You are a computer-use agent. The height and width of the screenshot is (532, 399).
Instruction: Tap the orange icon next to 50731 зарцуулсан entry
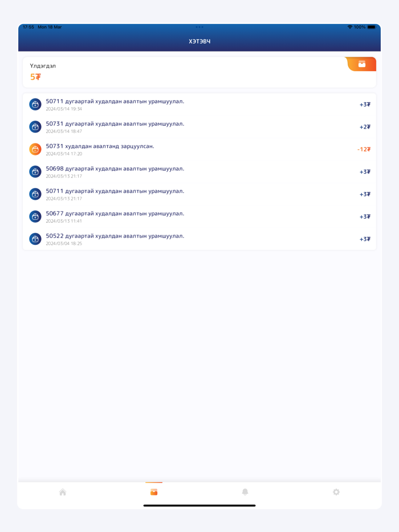pyautogui.click(x=35, y=149)
